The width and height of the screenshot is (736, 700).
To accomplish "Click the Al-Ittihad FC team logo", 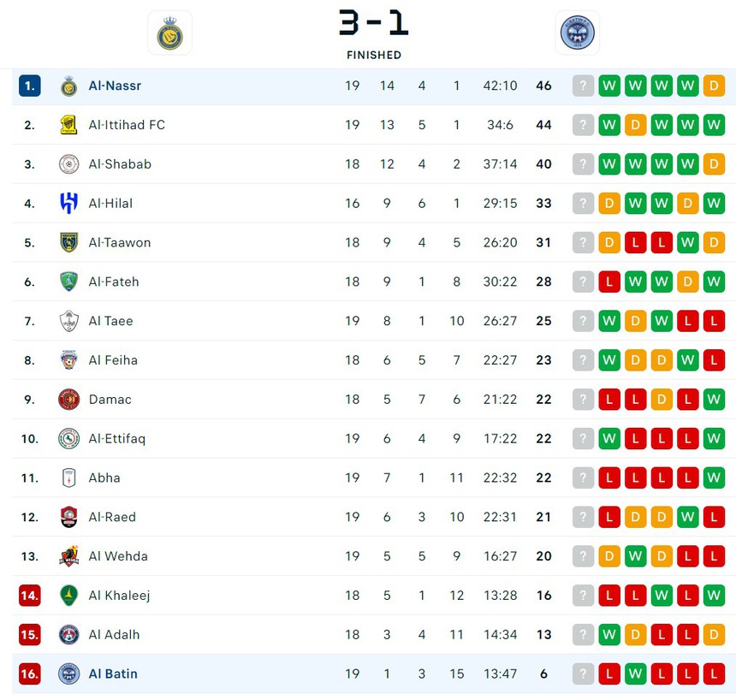I will click(69, 125).
